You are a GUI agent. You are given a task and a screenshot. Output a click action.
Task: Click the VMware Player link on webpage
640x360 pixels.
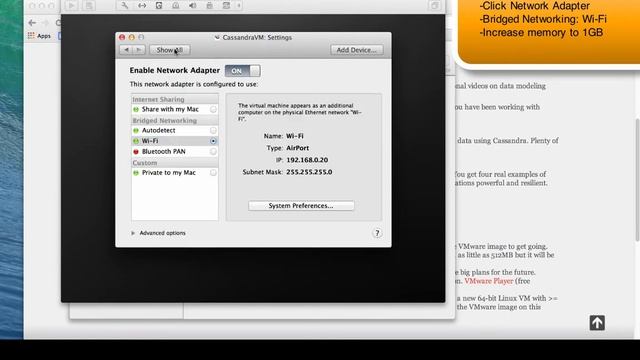(489, 281)
